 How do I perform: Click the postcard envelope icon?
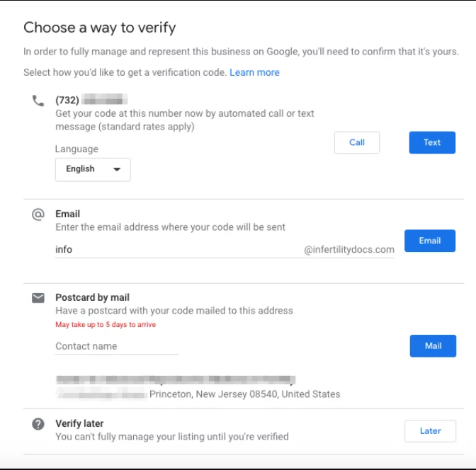click(38, 298)
